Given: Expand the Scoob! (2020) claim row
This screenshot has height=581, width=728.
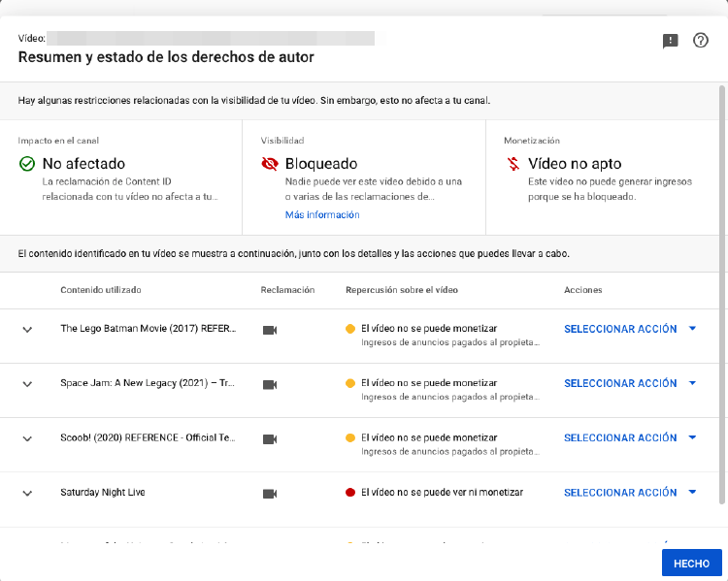Looking at the screenshot, I should 28,438.
